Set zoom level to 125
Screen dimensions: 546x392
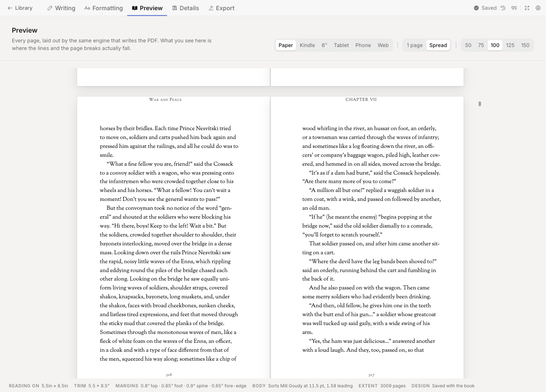510,45
